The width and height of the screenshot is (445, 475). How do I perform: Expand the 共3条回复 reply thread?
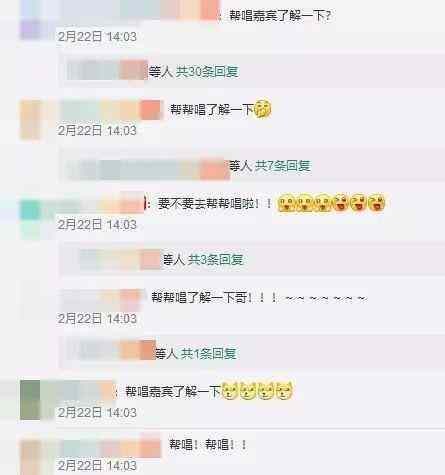[215, 260]
